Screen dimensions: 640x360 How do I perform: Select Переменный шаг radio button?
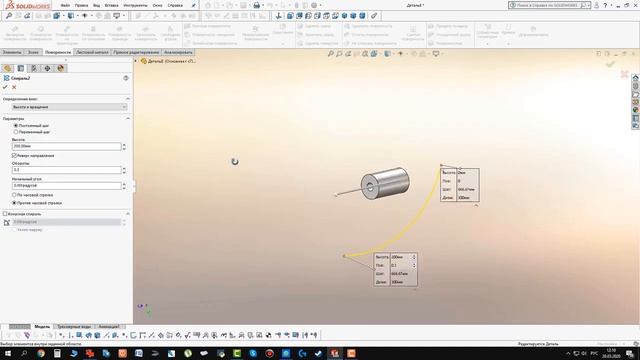click(x=16, y=132)
